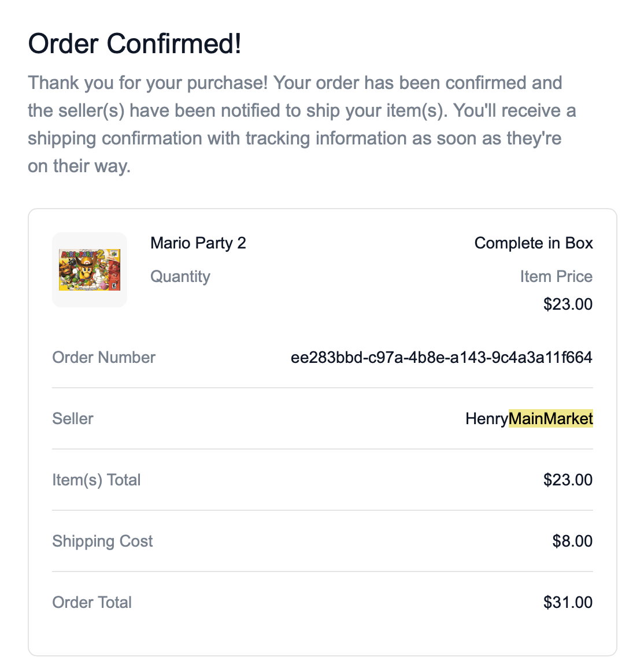Click the $23.00 item price value
Image resolution: width=644 pixels, height=668 pixels.
pos(567,304)
